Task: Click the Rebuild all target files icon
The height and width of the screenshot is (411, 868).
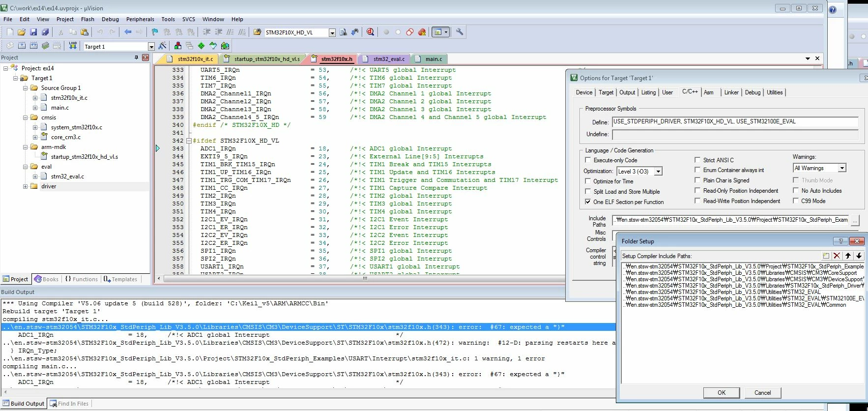Action: coord(33,46)
